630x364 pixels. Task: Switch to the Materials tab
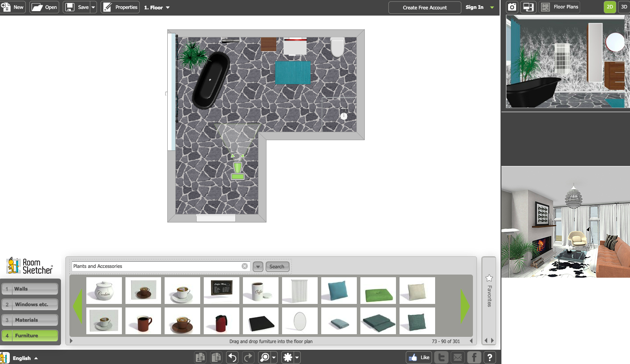pos(30,320)
